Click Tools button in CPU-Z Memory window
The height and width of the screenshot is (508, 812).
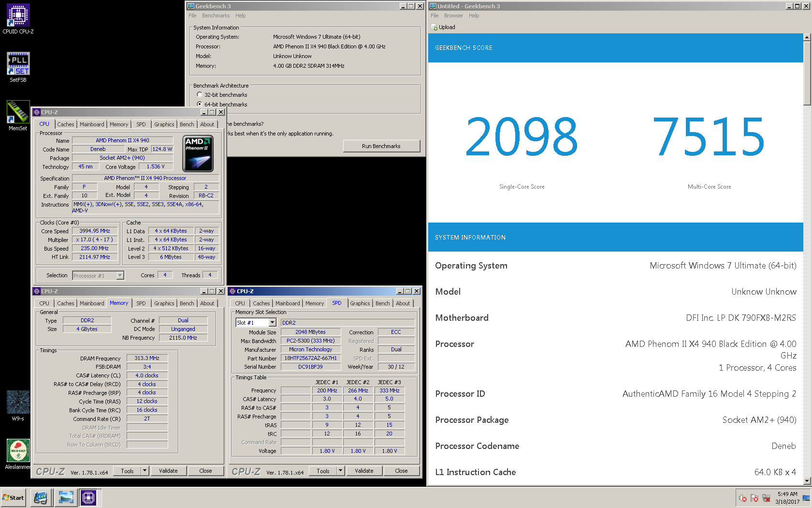(x=128, y=471)
